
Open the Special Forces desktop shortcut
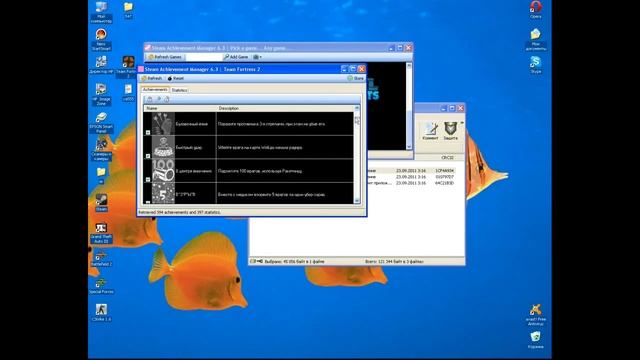tap(101, 286)
